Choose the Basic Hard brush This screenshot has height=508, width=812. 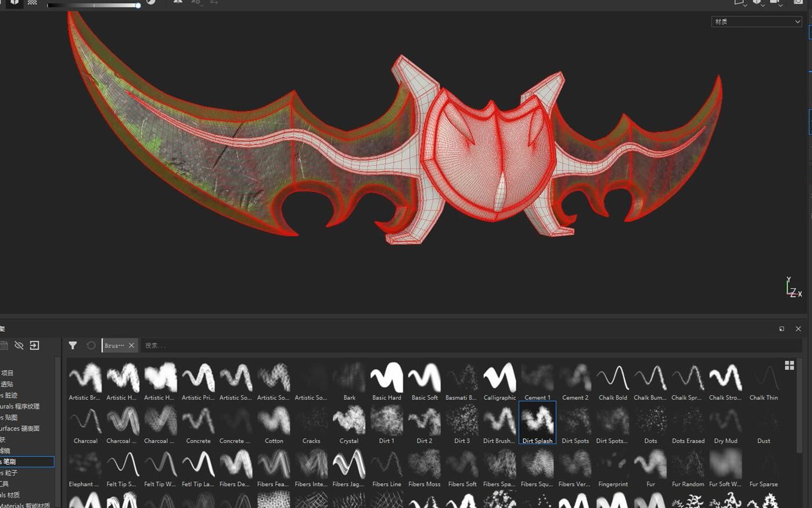pos(387,381)
